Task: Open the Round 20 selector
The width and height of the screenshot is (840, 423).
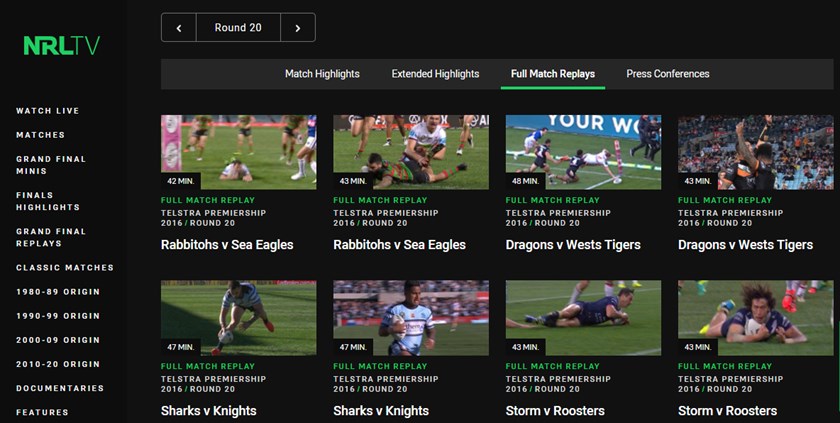Action: pyautogui.click(x=238, y=28)
